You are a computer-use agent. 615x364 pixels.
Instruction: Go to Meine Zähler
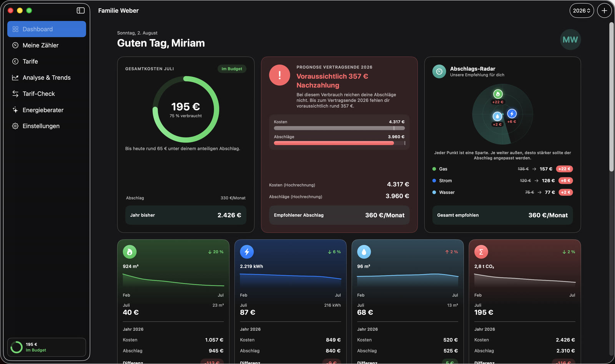(47, 45)
